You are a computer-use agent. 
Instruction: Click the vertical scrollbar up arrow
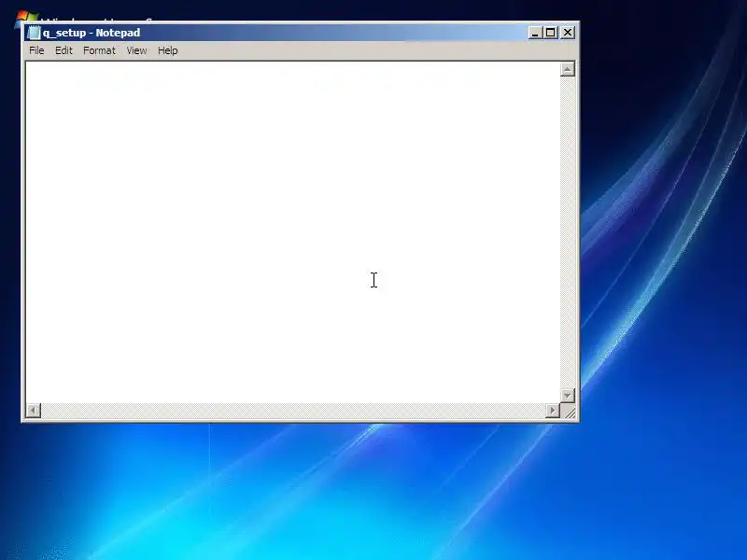[x=567, y=69]
